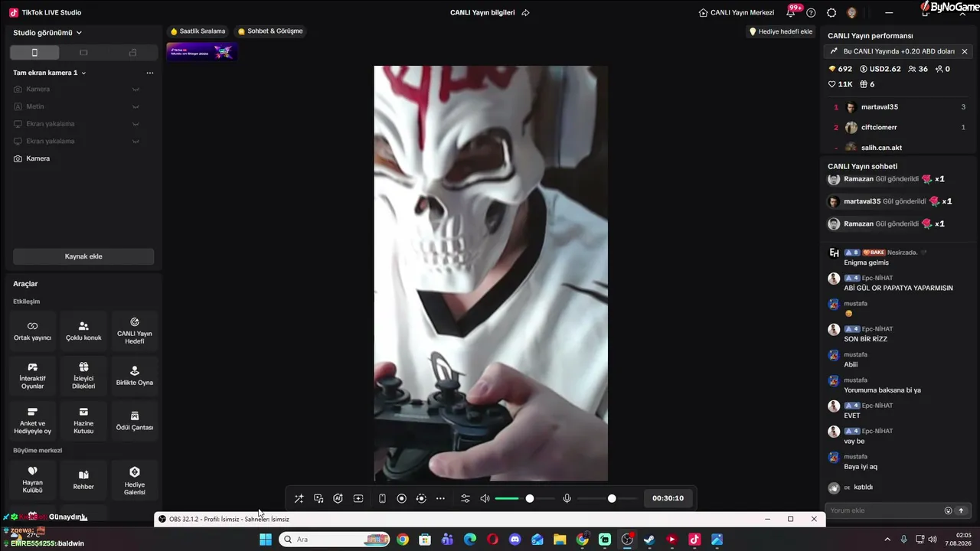
Task: Mute the microphone
Action: coord(567,498)
